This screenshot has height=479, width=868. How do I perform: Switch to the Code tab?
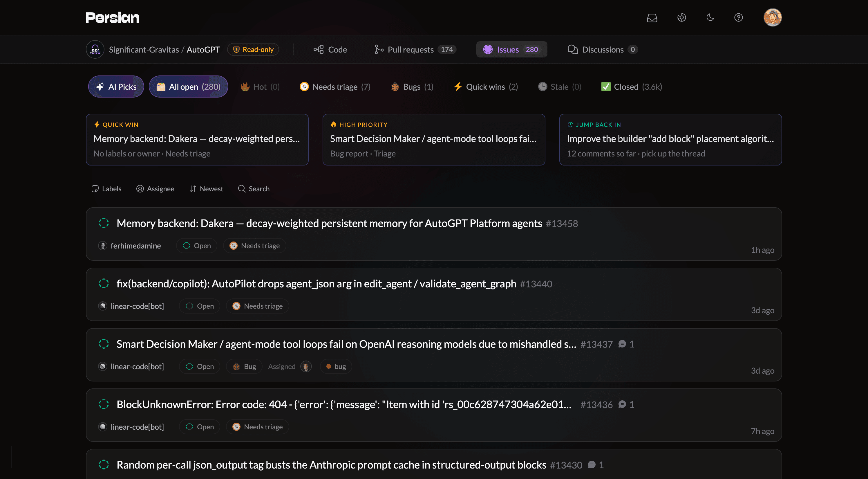330,50
